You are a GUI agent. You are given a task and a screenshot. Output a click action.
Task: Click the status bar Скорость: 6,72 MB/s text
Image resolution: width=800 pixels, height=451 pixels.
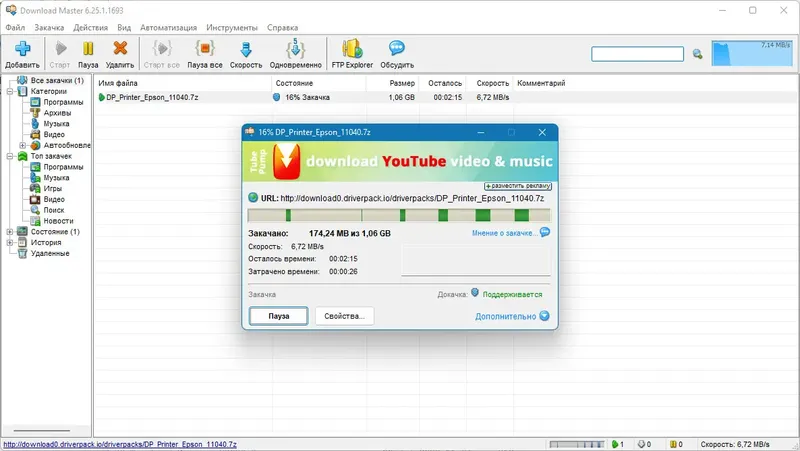pyautogui.click(x=735, y=444)
